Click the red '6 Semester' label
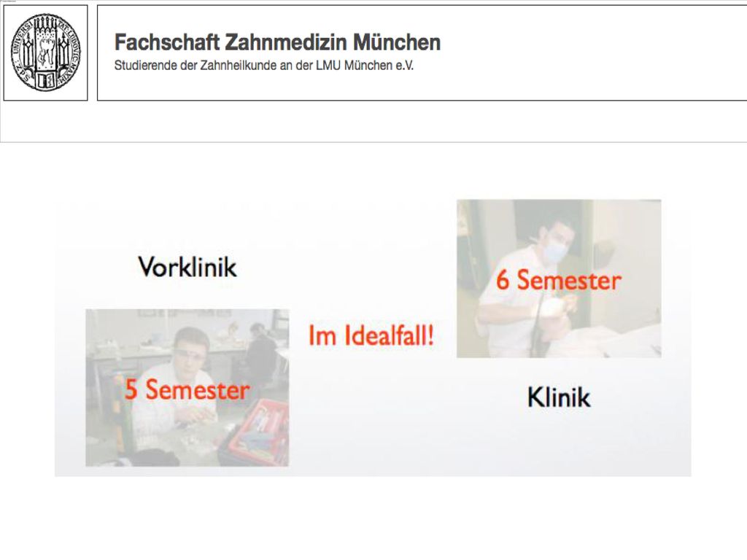The height and width of the screenshot is (560, 747). click(559, 279)
